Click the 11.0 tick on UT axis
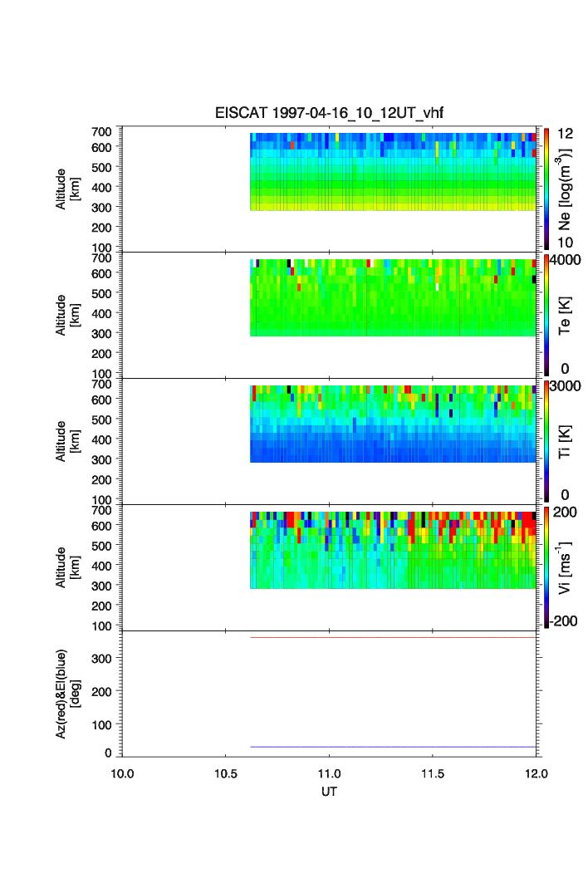 pos(329,773)
